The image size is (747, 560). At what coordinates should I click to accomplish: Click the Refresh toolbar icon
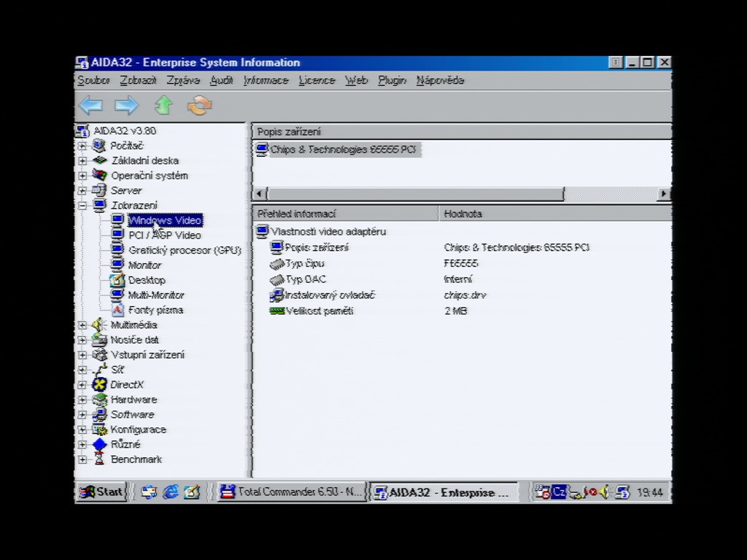200,105
